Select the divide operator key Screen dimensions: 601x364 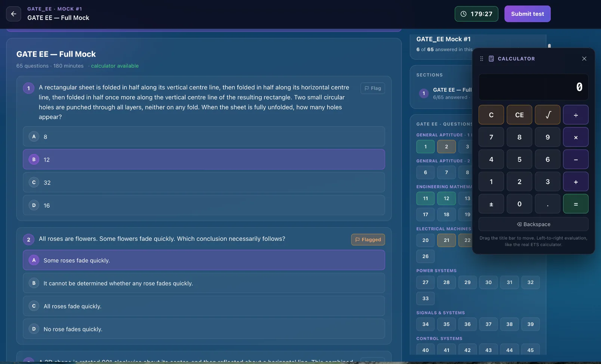pos(576,115)
